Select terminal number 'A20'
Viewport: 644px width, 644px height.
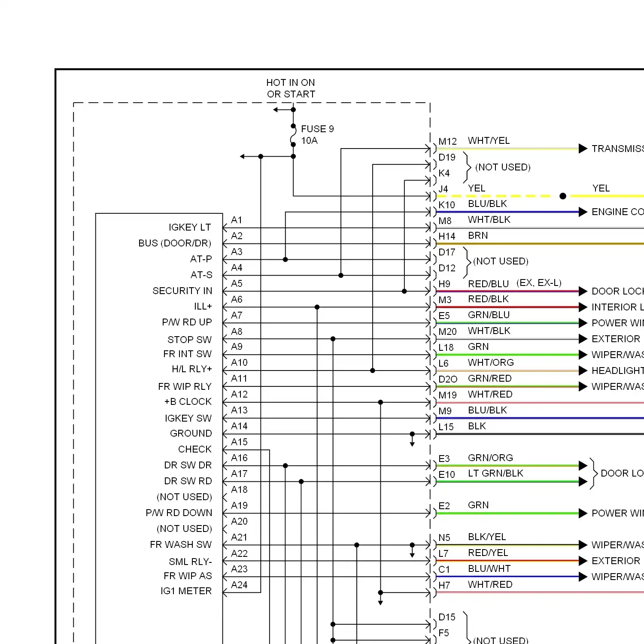pos(239,521)
